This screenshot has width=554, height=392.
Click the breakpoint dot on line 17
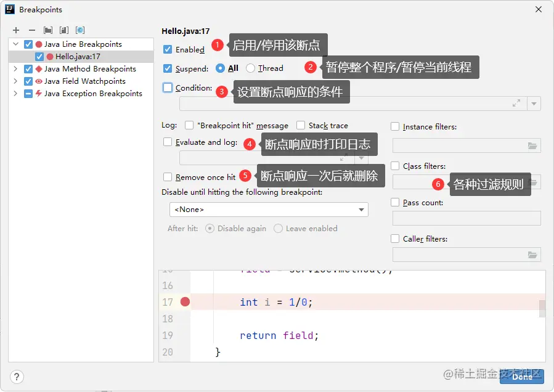click(185, 301)
